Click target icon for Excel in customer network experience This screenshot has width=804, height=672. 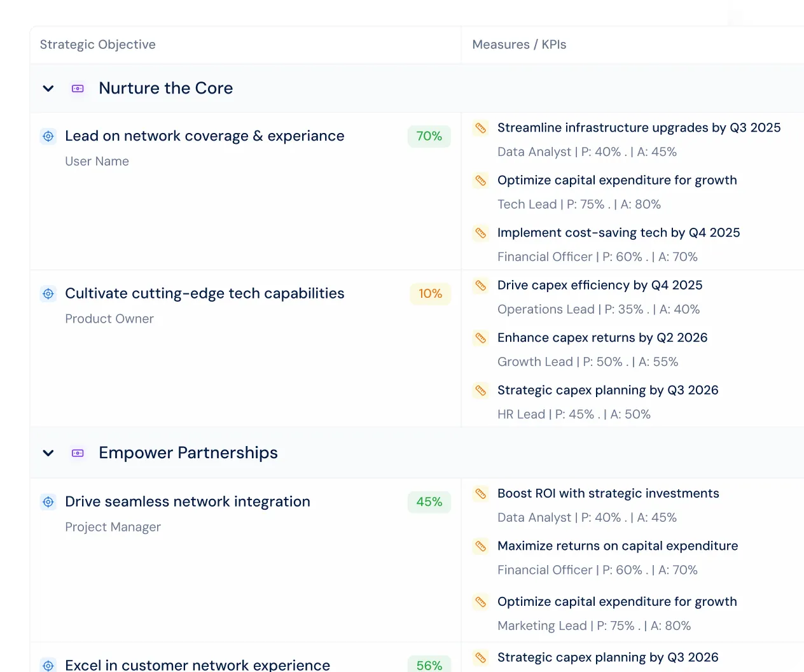pos(48,665)
